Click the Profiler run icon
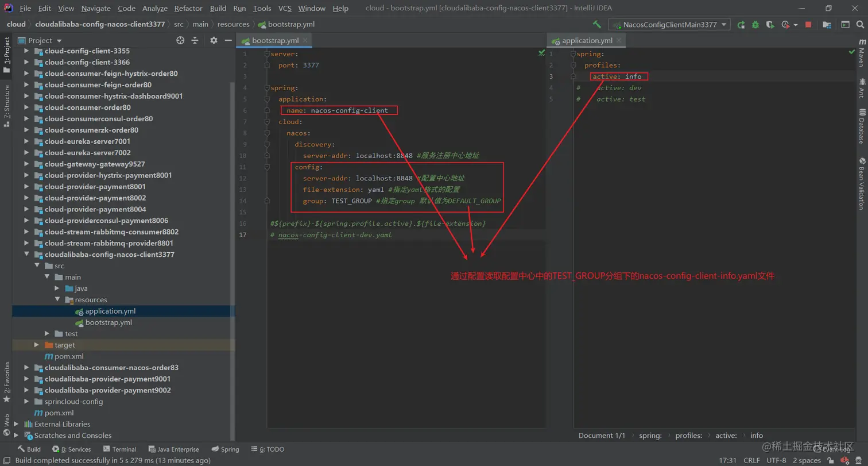 pos(785,25)
